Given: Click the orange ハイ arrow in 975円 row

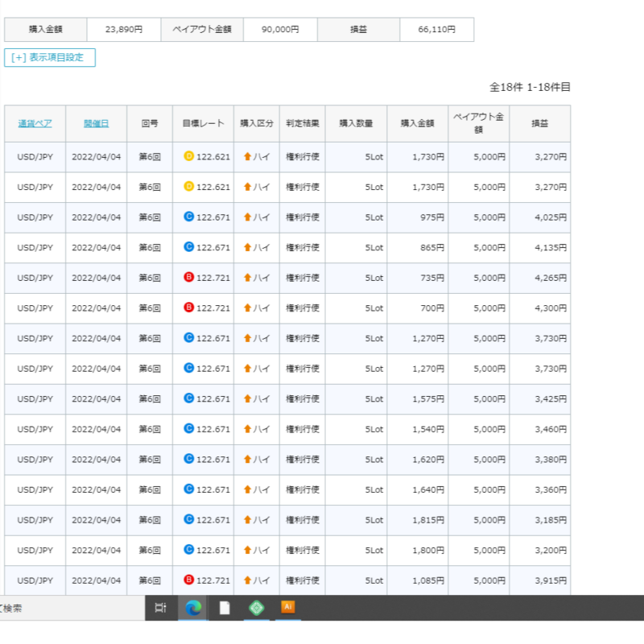Looking at the screenshot, I should [x=247, y=217].
